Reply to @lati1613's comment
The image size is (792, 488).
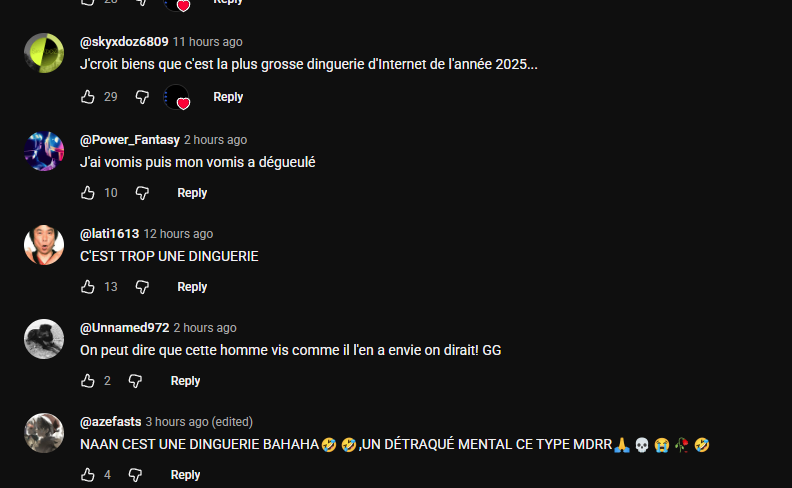[x=192, y=287]
